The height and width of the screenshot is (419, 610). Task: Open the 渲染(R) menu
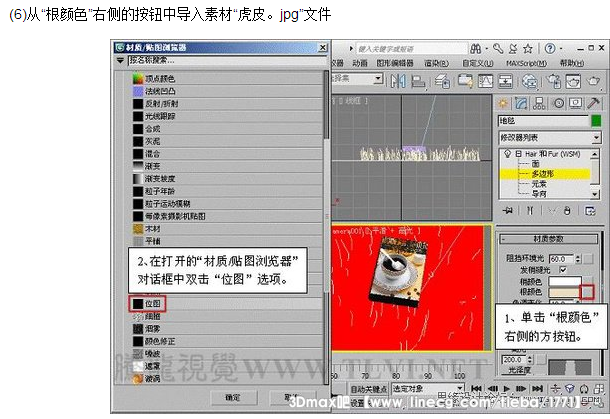pyautogui.click(x=436, y=63)
